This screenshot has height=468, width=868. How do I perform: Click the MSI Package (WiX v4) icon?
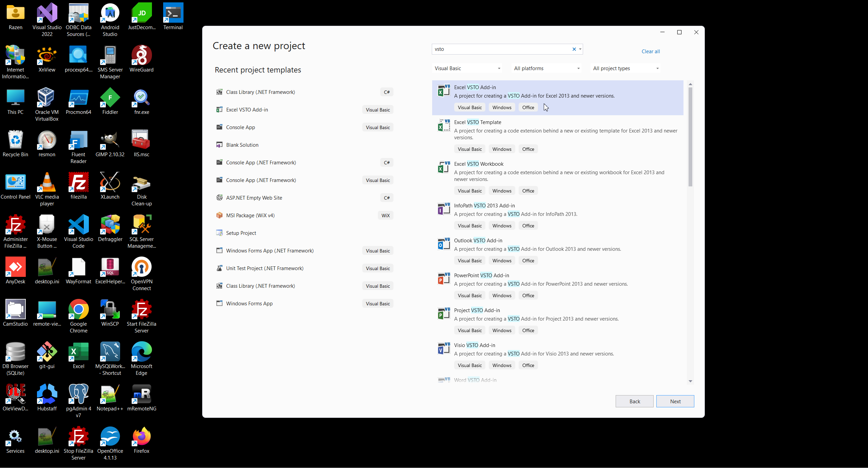click(219, 215)
